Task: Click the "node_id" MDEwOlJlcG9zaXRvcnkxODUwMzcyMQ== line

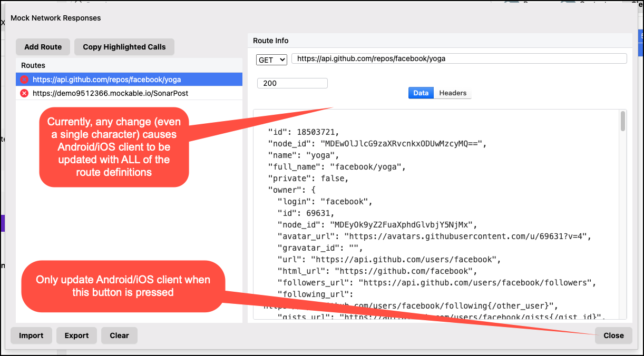Action: click(377, 144)
